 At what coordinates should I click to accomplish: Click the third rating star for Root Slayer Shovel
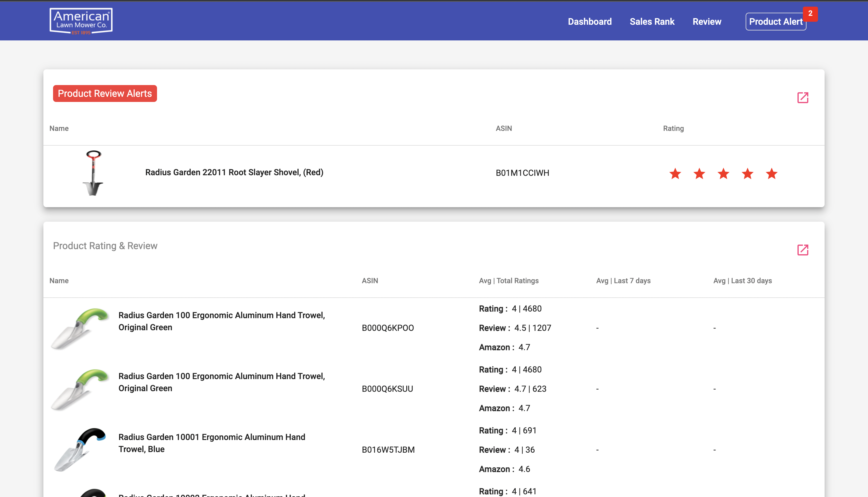coord(723,174)
